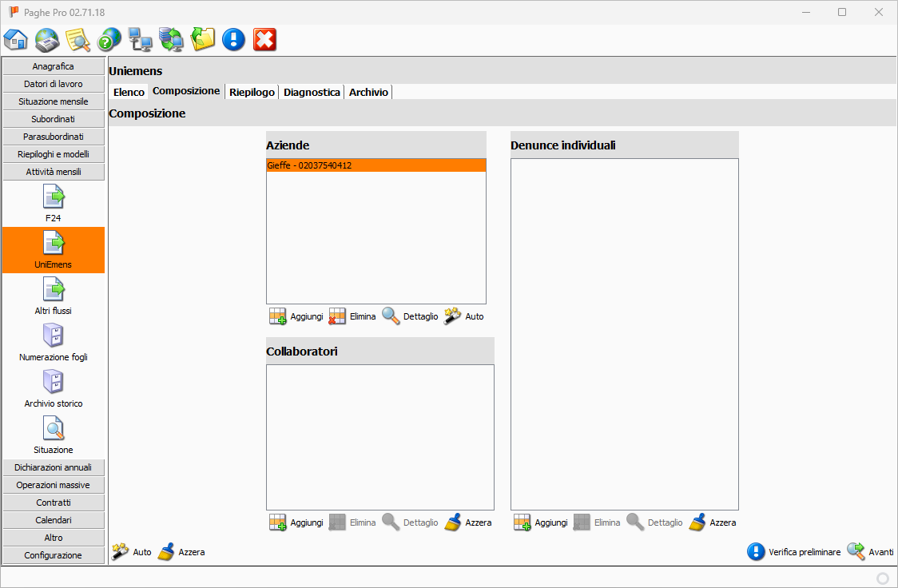Click Avanti to proceed

click(x=871, y=552)
